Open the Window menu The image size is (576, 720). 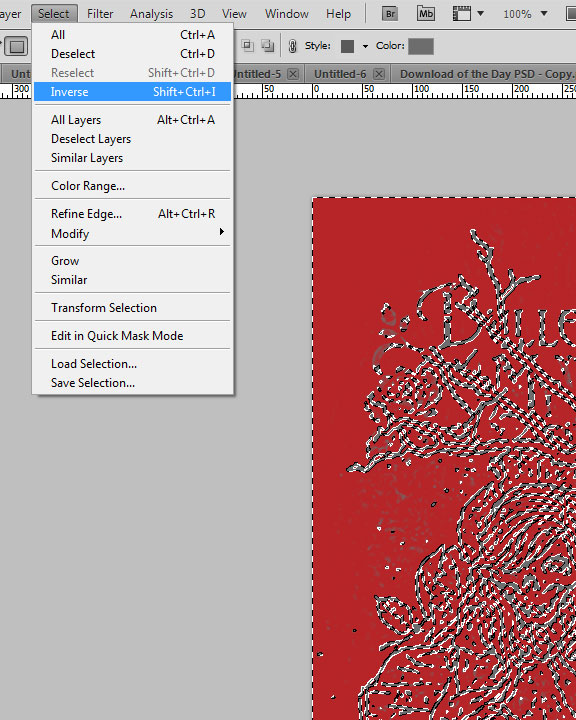click(x=287, y=14)
